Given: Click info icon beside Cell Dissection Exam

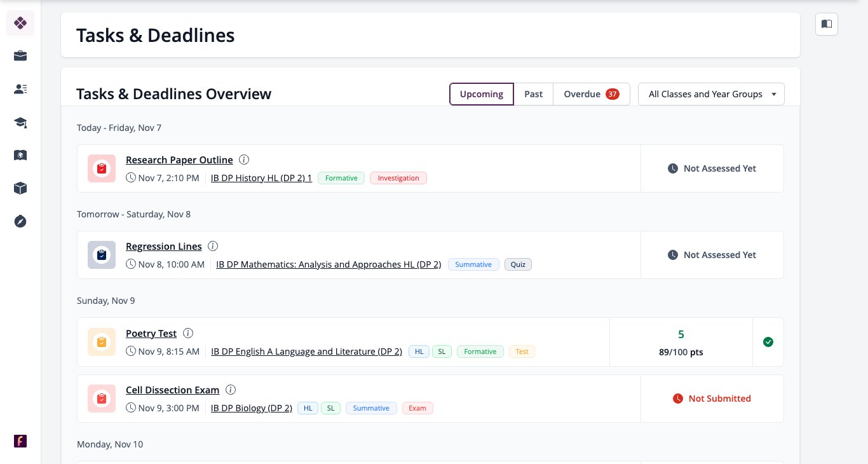Looking at the screenshot, I should pos(231,390).
